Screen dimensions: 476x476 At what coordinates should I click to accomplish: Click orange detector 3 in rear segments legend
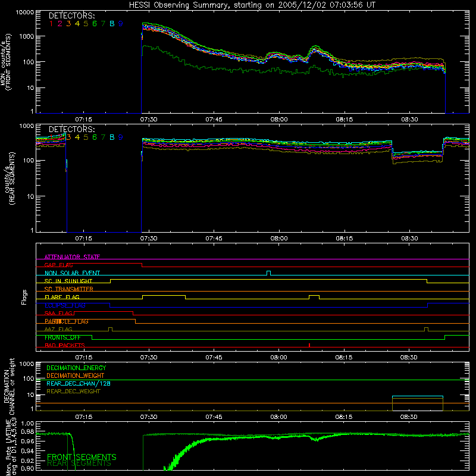[68, 137]
